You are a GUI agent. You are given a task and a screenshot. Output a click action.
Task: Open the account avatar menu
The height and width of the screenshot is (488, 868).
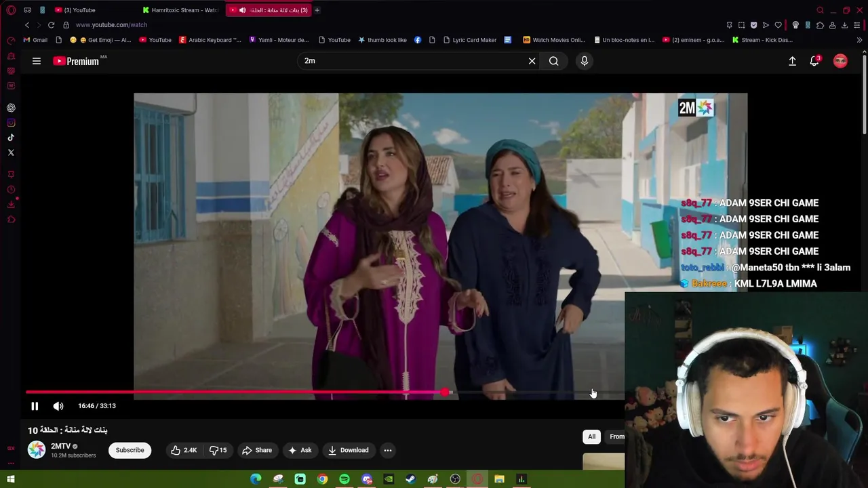[840, 61]
